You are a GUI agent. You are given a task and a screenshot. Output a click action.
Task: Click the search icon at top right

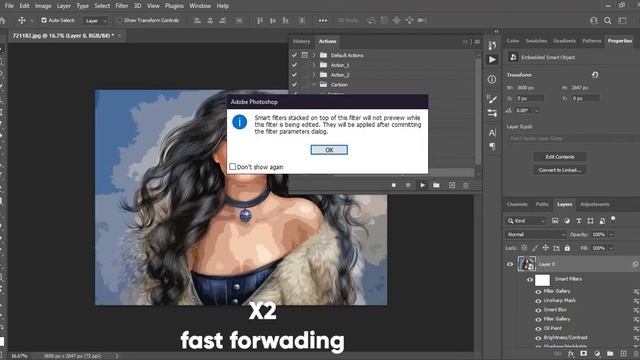[607, 20]
